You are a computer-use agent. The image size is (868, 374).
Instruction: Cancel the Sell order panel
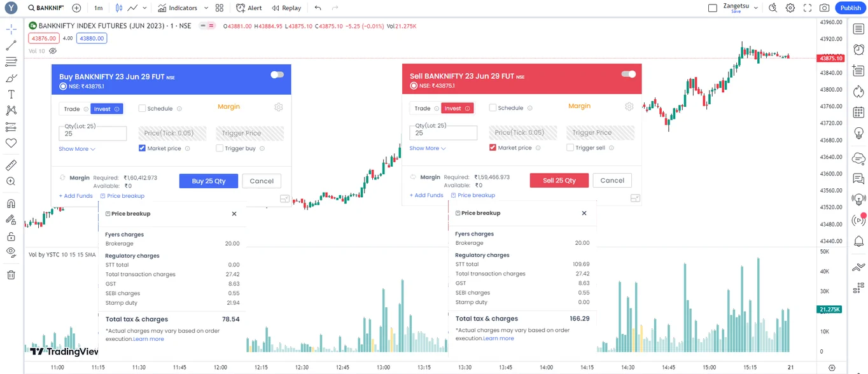tap(612, 180)
